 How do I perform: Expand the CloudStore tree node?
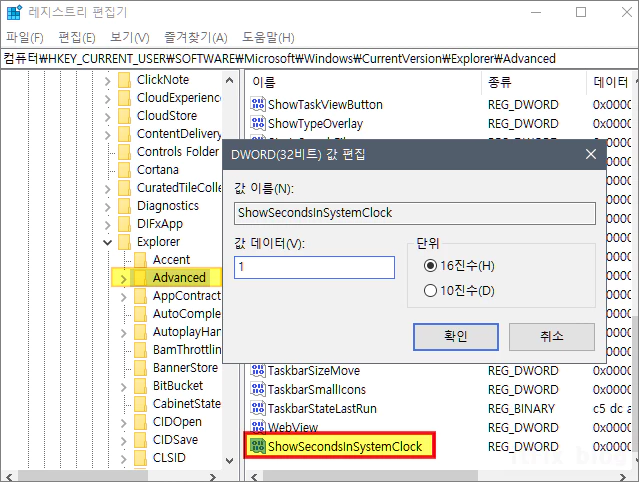click(107, 117)
